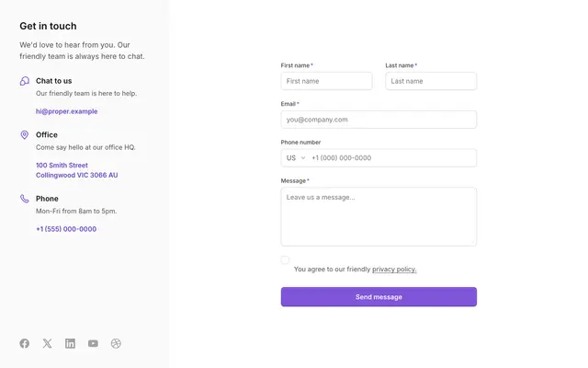
Task: Click the phone handset icon beside Phone
Action: point(25,199)
